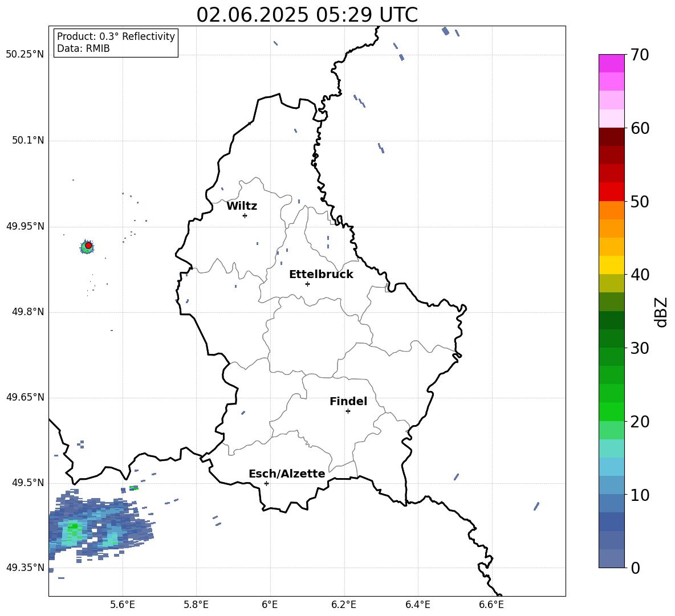
Task: Click the bright green colorbar segment at 20
Action: click(612, 411)
